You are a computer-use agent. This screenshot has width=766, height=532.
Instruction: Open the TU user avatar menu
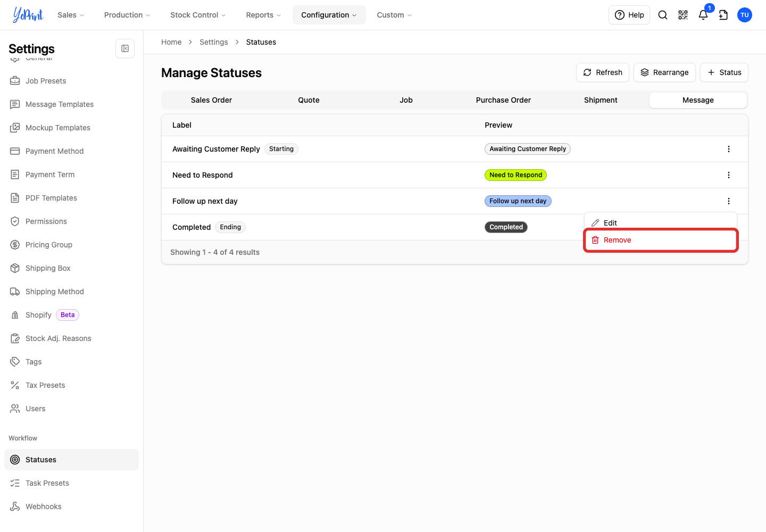point(745,15)
